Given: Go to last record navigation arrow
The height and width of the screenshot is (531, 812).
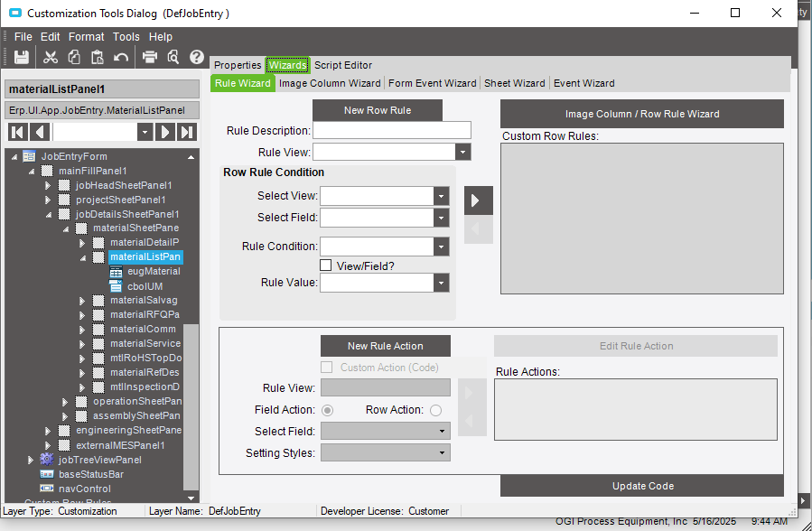Looking at the screenshot, I should (x=187, y=132).
